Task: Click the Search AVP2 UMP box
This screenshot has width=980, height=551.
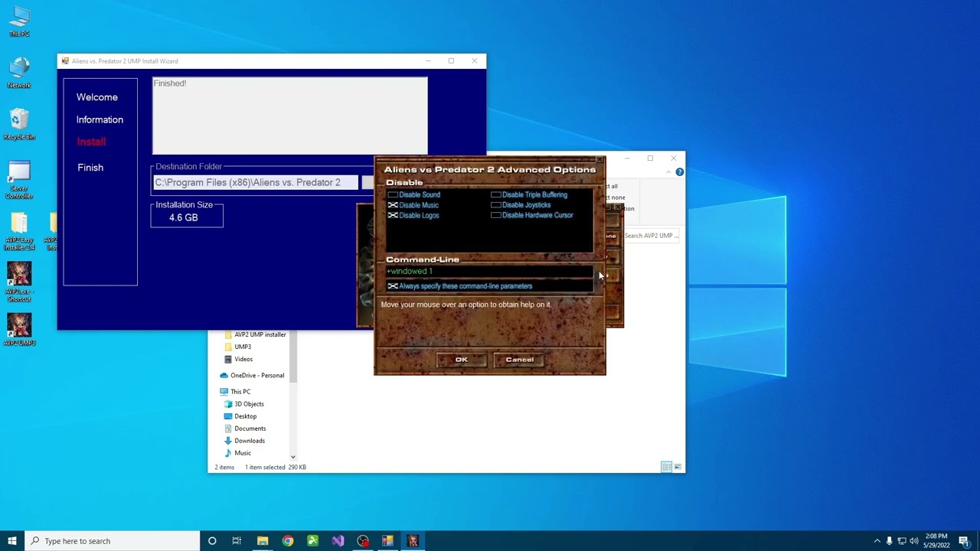Action: [x=651, y=236]
